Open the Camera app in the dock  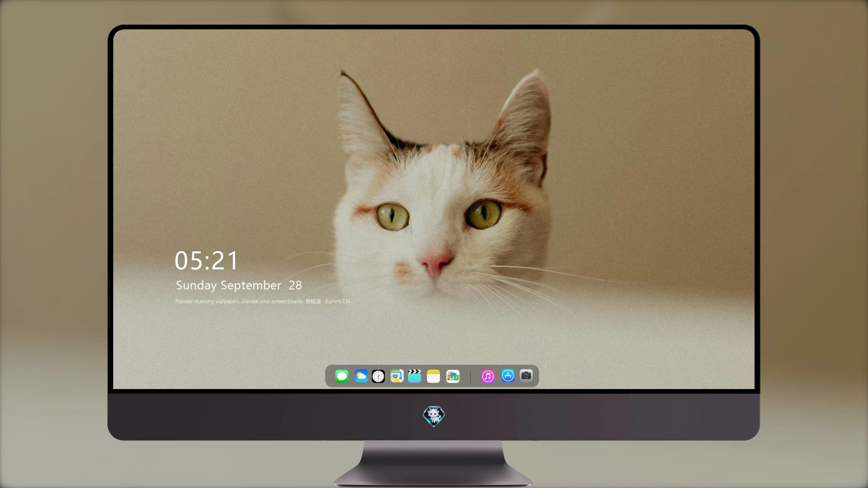tap(526, 375)
